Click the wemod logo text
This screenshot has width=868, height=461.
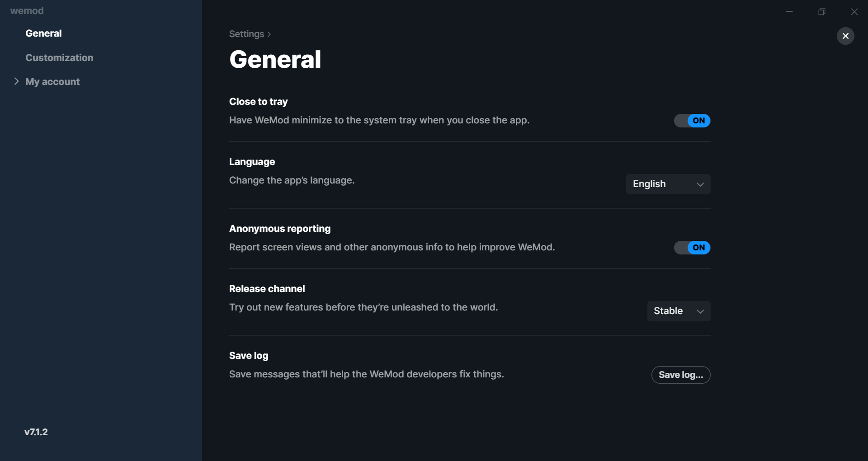point(27,11)
